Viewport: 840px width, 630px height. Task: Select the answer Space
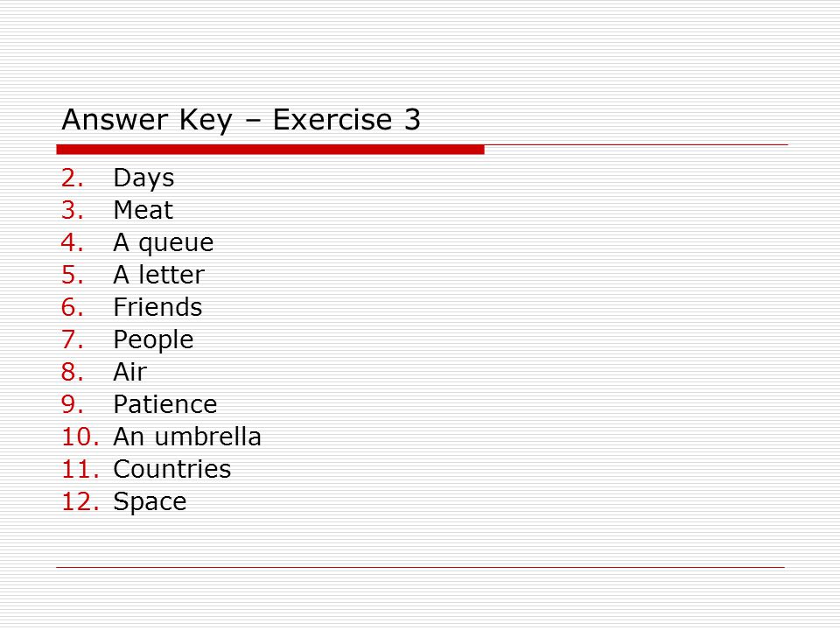pos(150,502)
